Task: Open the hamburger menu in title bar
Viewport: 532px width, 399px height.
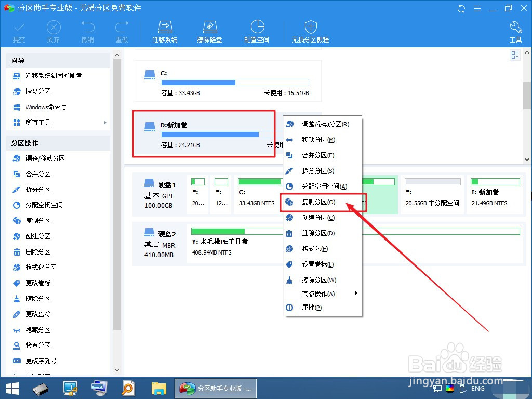Action: coord(477,8)
